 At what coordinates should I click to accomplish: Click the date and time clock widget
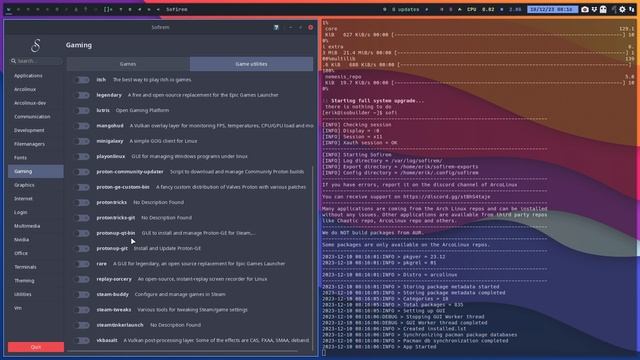pos(552,9)
